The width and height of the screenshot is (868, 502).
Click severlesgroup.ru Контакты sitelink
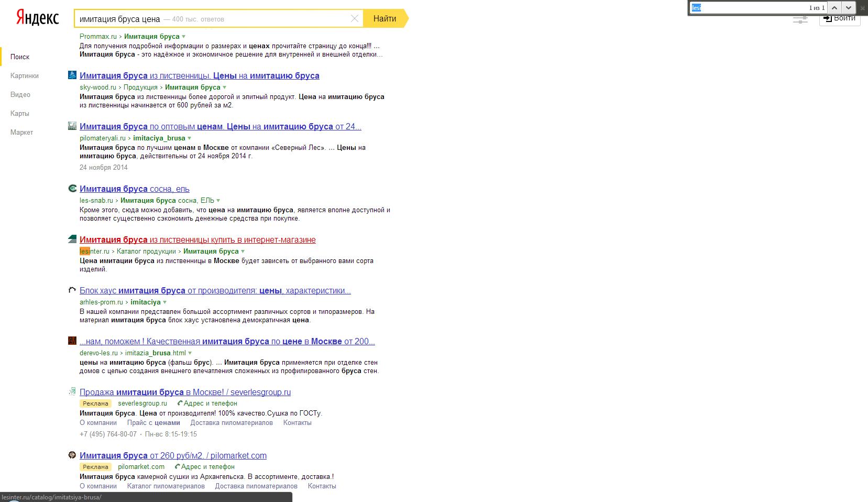coord(298,423)
